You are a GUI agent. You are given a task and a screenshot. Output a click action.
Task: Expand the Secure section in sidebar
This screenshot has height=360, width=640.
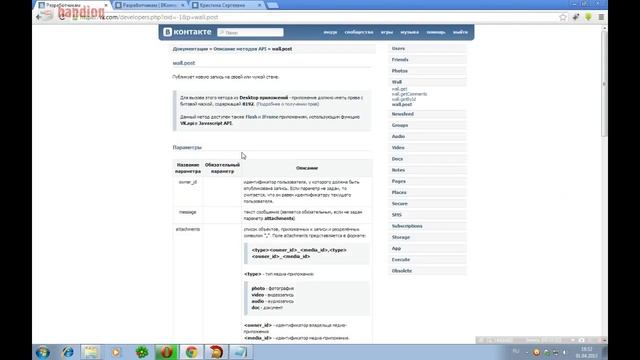click(x=427, y=204)
